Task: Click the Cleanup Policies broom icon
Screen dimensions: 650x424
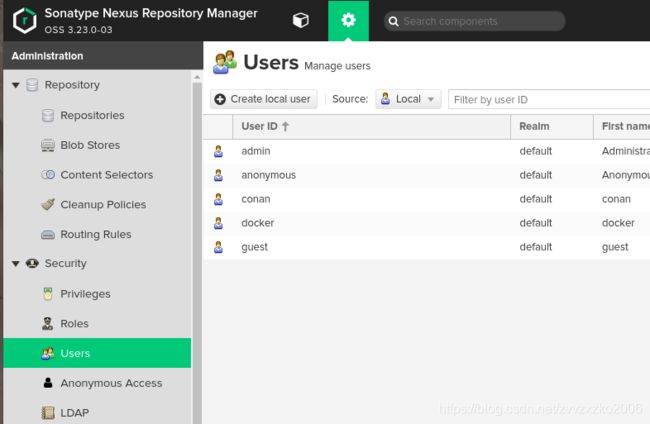Action: pyautogui.click(x=48, y=204)
